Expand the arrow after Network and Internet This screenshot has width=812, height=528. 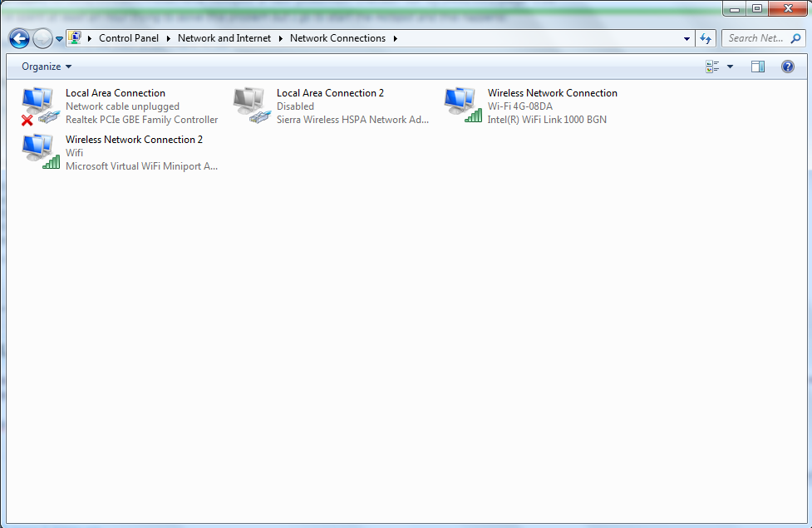pos(281,38)
